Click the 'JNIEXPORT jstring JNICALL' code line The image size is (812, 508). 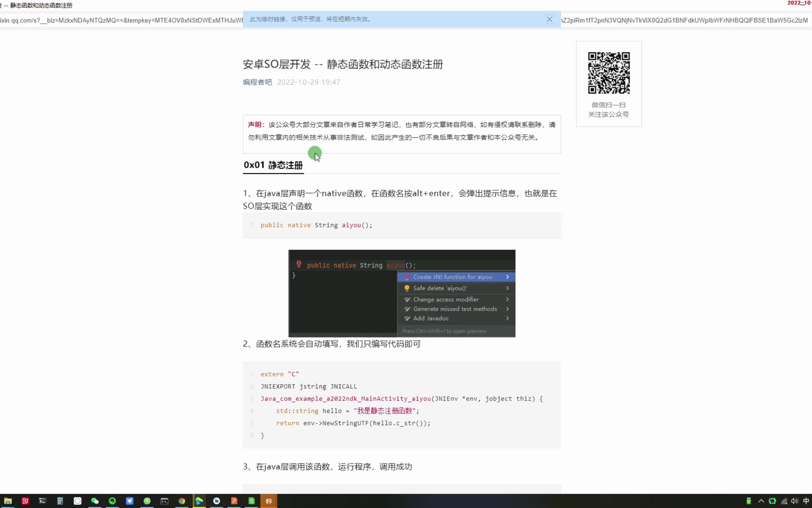309,386
